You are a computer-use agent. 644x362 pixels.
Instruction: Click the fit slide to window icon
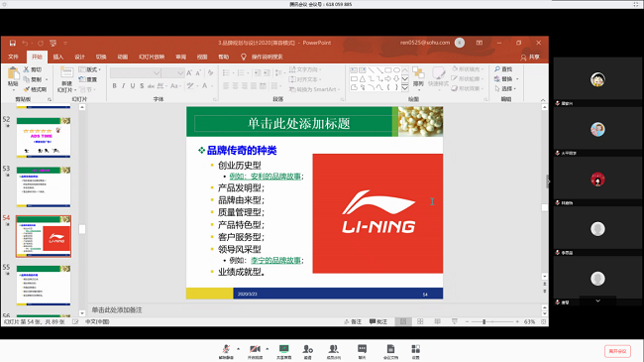[x=544, y=321]
